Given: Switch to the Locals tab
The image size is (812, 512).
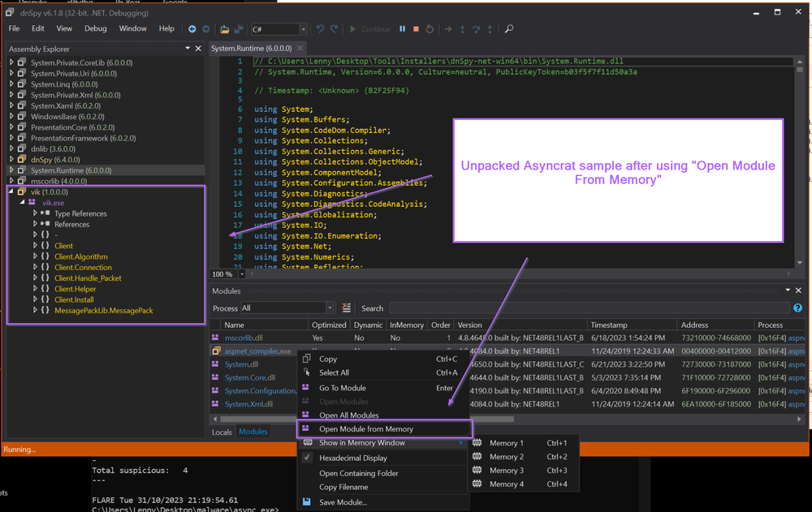Looking at the screenshot, I should point(222,432).
